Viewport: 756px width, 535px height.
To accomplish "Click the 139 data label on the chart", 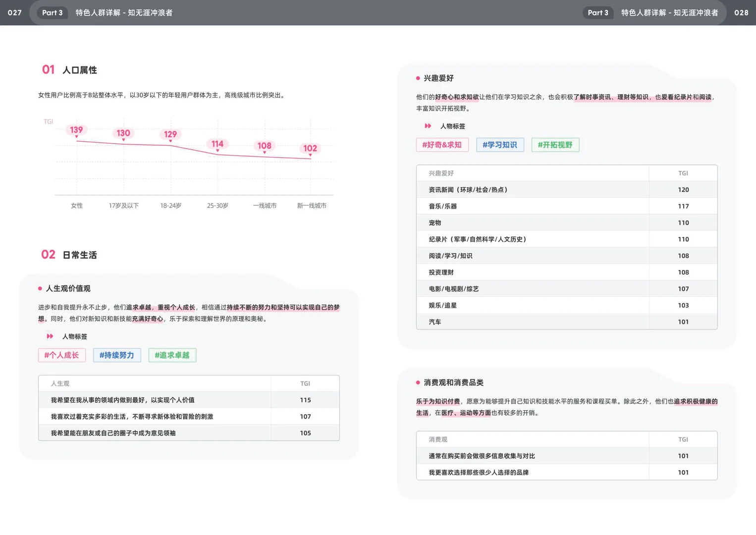I will pyautogui.click(x=76, y=130).
